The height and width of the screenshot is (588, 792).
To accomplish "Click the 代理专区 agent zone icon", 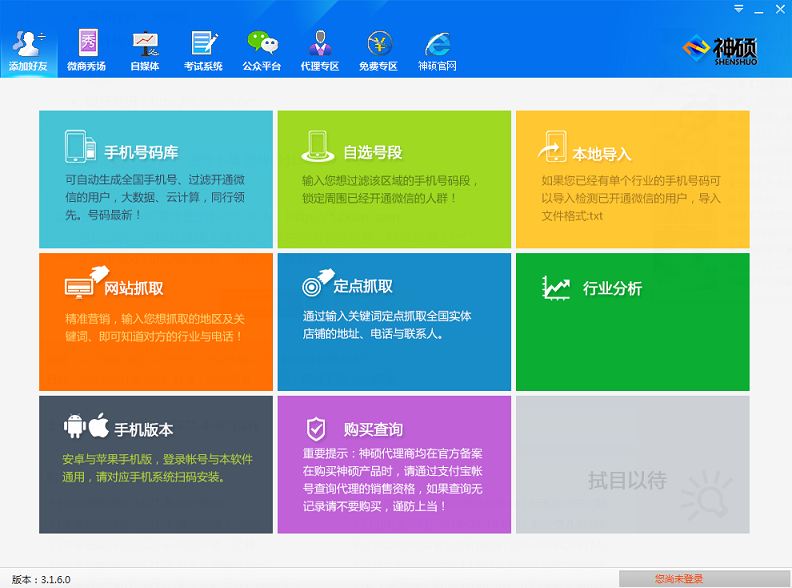I will pos(320,50).
